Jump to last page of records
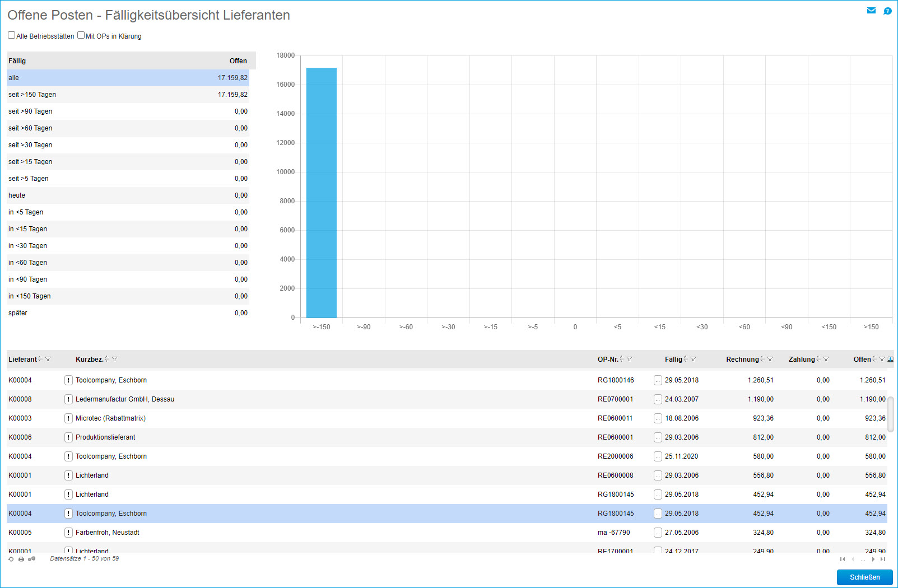Viewport: 898px width, 588px height. 883,559
